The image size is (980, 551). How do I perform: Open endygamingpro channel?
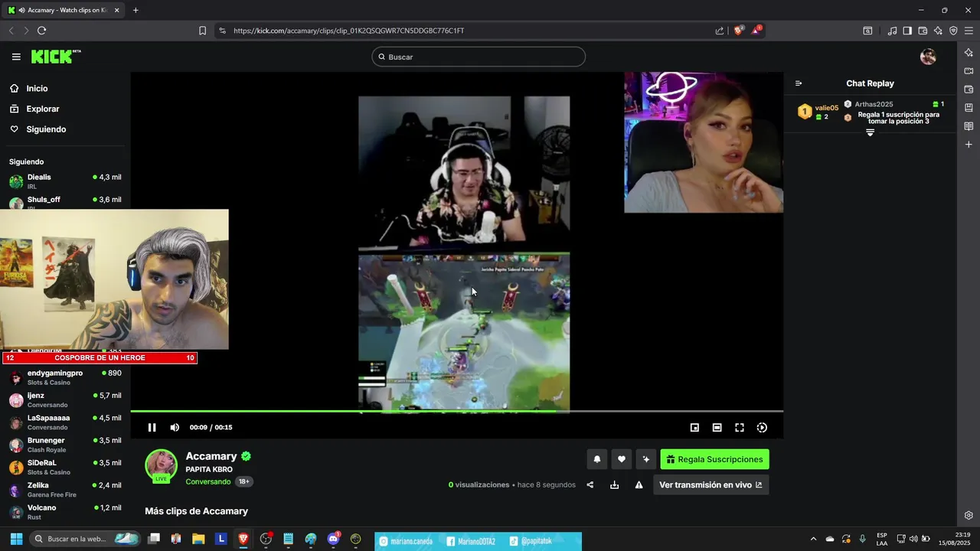[x=65, y=377]
